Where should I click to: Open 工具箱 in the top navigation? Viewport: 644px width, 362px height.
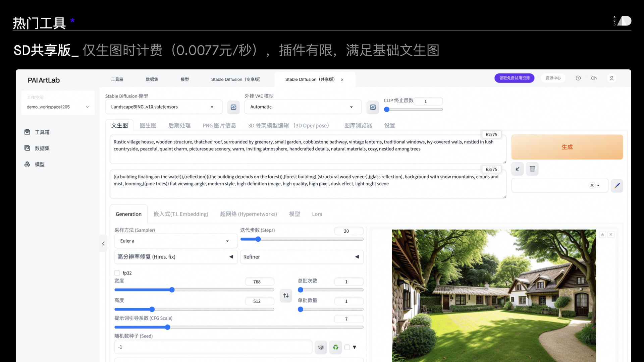pos(117,79)
